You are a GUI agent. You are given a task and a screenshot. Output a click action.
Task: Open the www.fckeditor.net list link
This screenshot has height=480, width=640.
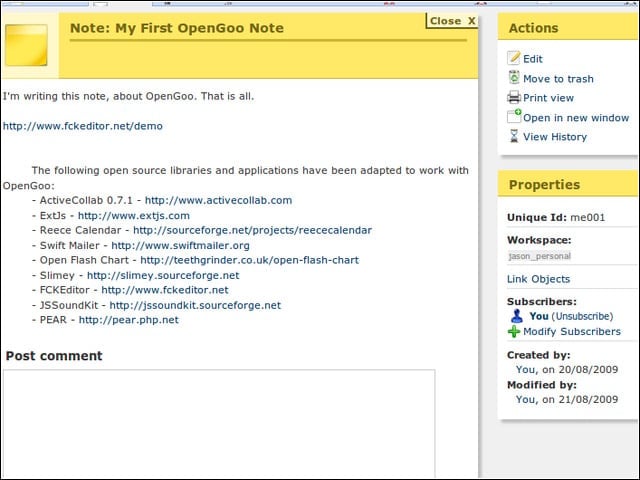(164, 290)
